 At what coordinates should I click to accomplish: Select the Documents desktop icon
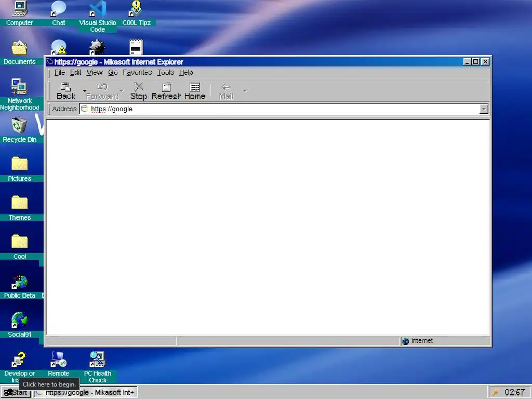coord(19,52)
